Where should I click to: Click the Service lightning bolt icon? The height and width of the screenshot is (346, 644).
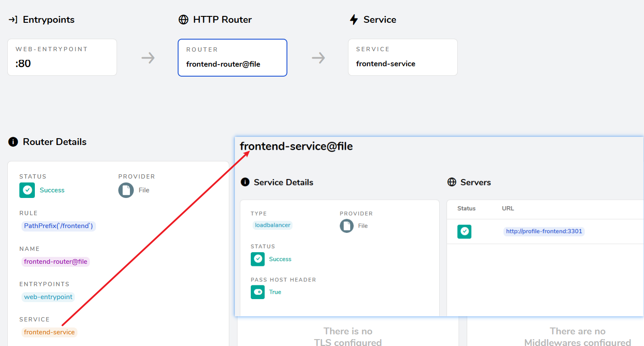(354, 20)
